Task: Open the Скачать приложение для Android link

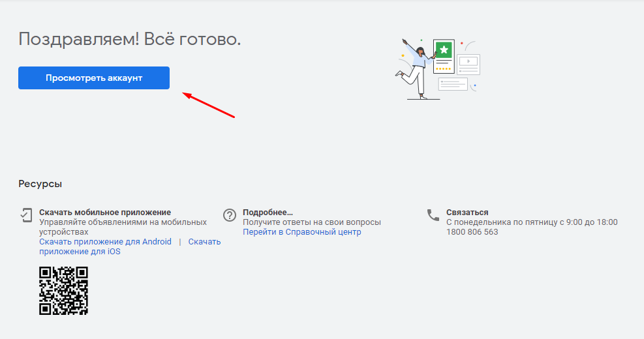Action: (x=105, y=242)
